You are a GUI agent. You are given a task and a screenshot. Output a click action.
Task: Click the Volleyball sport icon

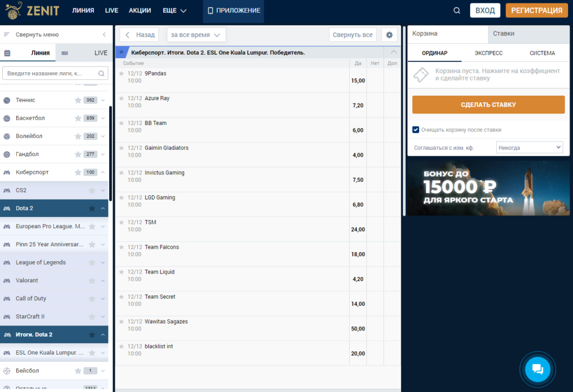[x=7, y=136]
